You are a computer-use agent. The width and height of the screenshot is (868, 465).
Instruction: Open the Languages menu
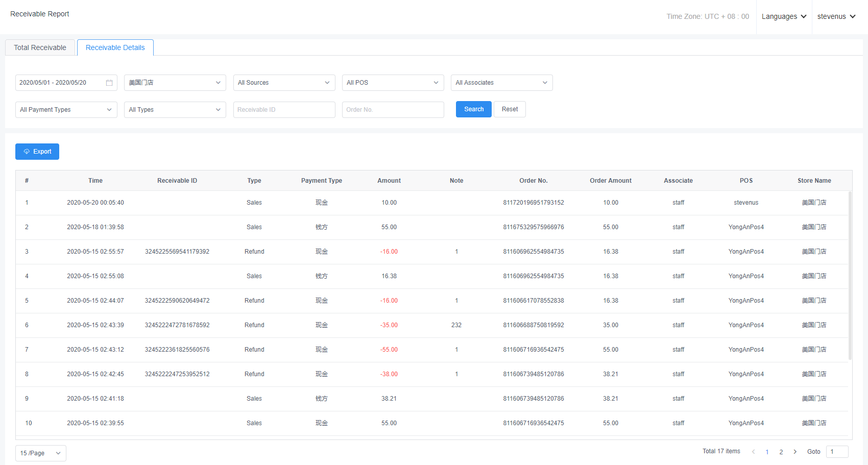pyautogui.click(x=784, y=16)
